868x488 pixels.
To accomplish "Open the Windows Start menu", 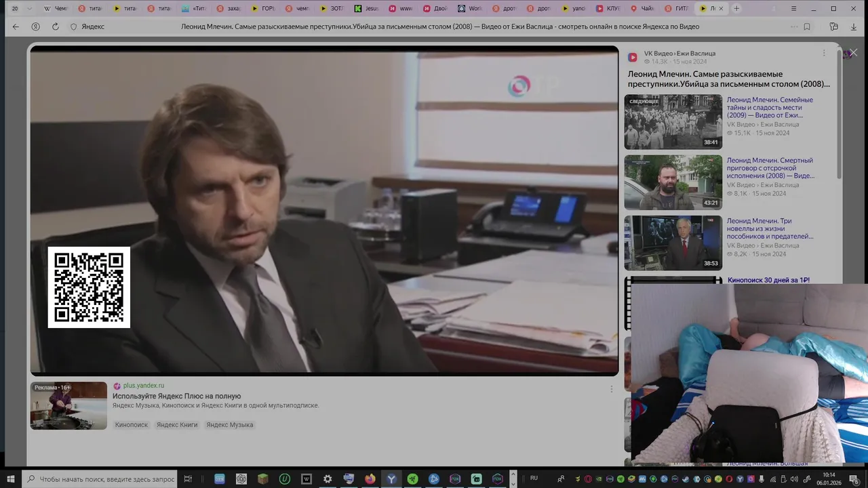I will 11,479.
